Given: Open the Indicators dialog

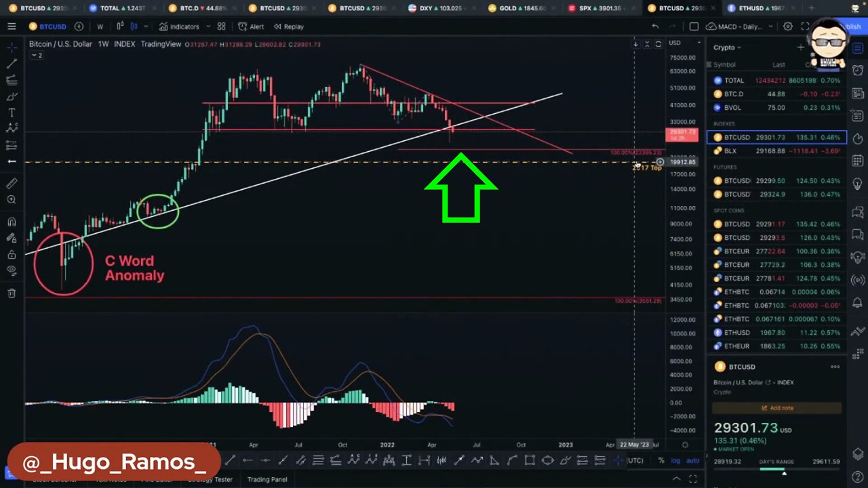Looking at the screenshot, I should [179, 26].
